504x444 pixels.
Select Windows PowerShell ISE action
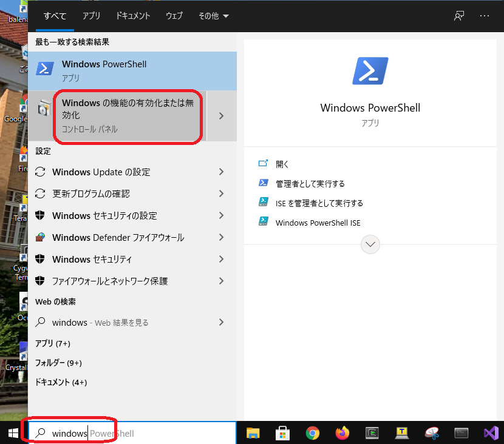(x=318, y=223)
